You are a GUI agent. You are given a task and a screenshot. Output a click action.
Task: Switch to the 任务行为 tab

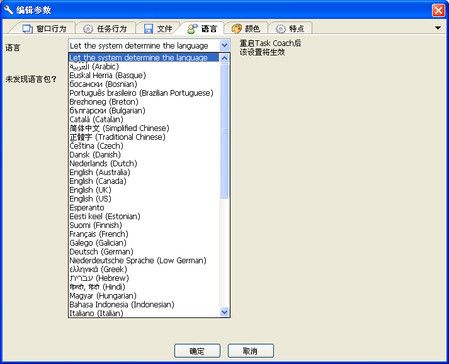pyautogui.click(x=105, y=29)
